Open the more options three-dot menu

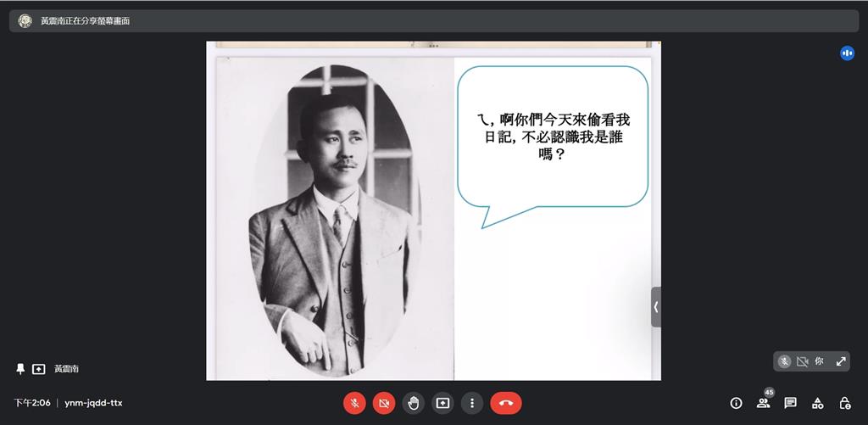coord(472,404)
